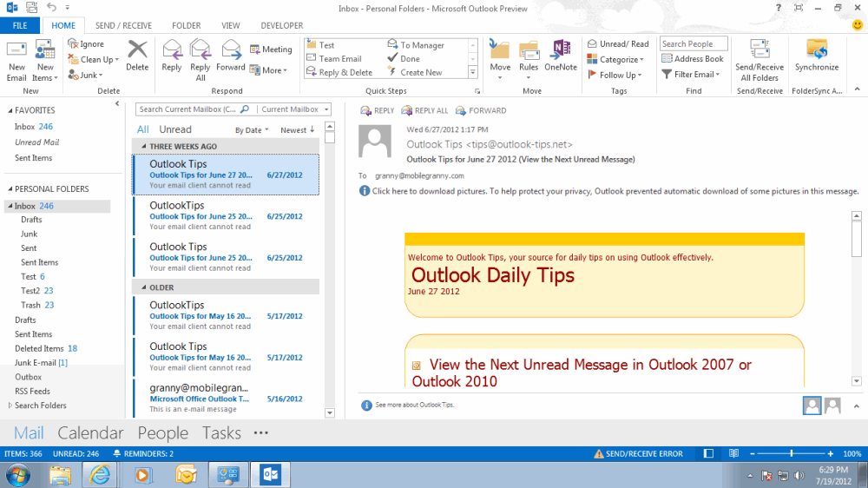Run the To Manager quick step
Image resolution: width=868 pixels, height=488 pixels.
click(x=416, y=45)
